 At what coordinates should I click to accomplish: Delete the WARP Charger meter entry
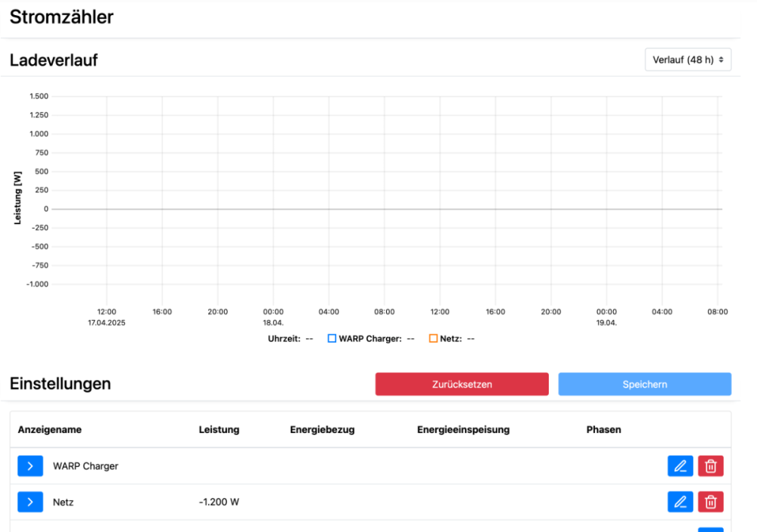coord(710,466)
